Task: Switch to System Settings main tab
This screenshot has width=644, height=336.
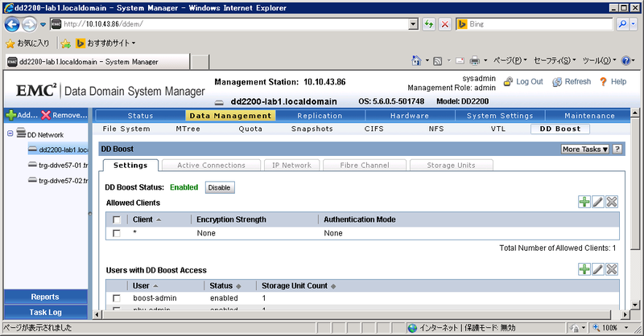Action: [x=500, y=116]
